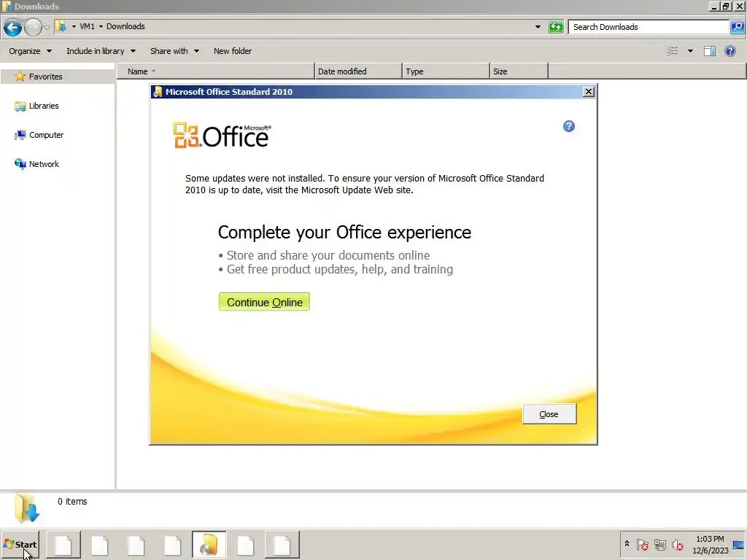The height and width of the screenshot is (560, 747).
Task: Select VM1 in the address breadcrumb
Action: (88, 26)
